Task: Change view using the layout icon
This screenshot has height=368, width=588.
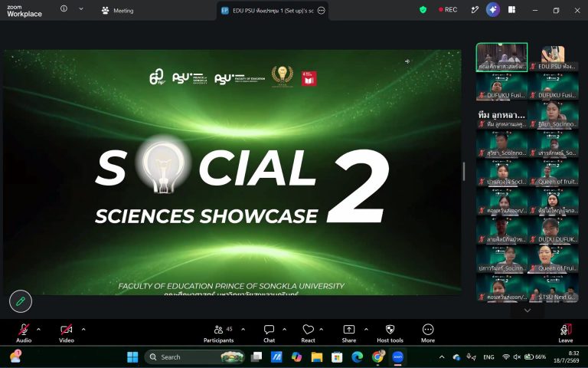Action: click(x=511, y=10)
